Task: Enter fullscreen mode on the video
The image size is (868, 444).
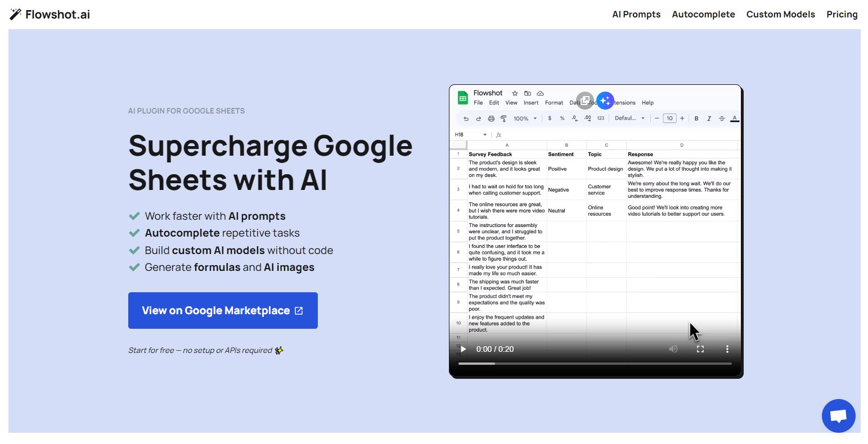Action: pyautogui.click(x=700, y=349)
